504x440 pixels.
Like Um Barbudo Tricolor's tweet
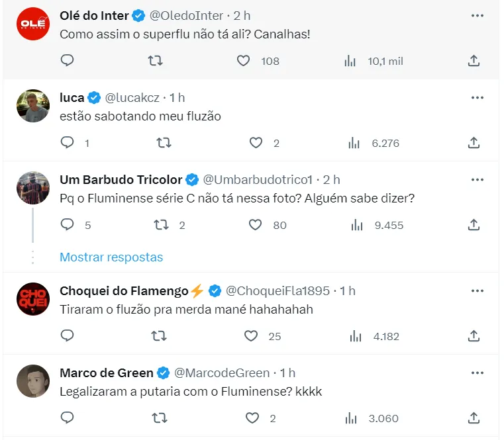pos(256,225)
